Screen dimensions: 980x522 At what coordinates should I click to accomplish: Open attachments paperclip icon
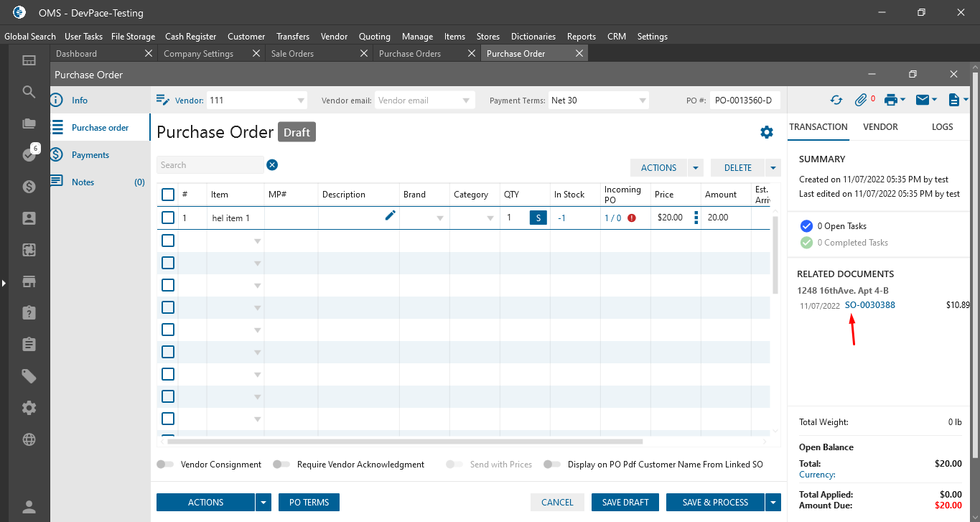pyautogui.click(x=861, y=101)
